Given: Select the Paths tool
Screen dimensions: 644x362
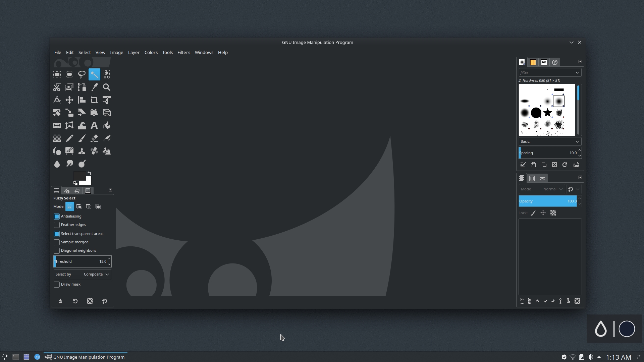Looking at the screenshot, I should pos(82,87).
